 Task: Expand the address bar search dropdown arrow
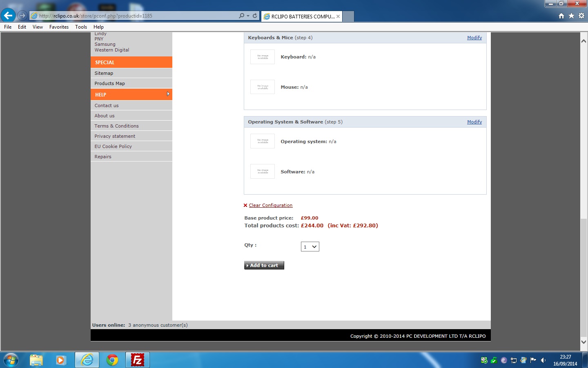click(248, 16)
